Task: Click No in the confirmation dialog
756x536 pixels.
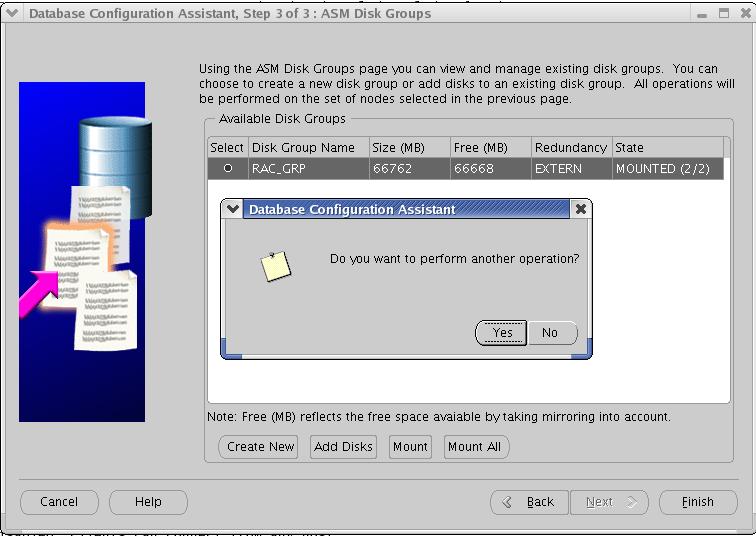Action: click(550, 333)
